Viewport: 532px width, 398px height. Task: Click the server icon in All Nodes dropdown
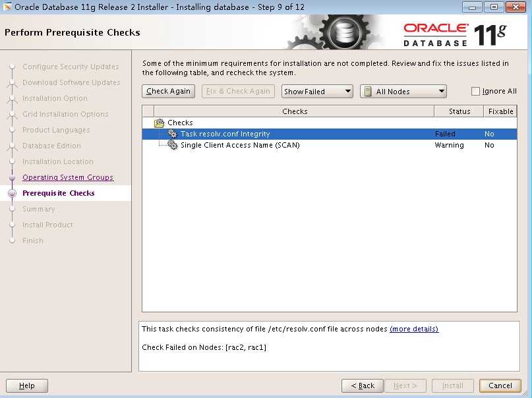pos(368,92)
